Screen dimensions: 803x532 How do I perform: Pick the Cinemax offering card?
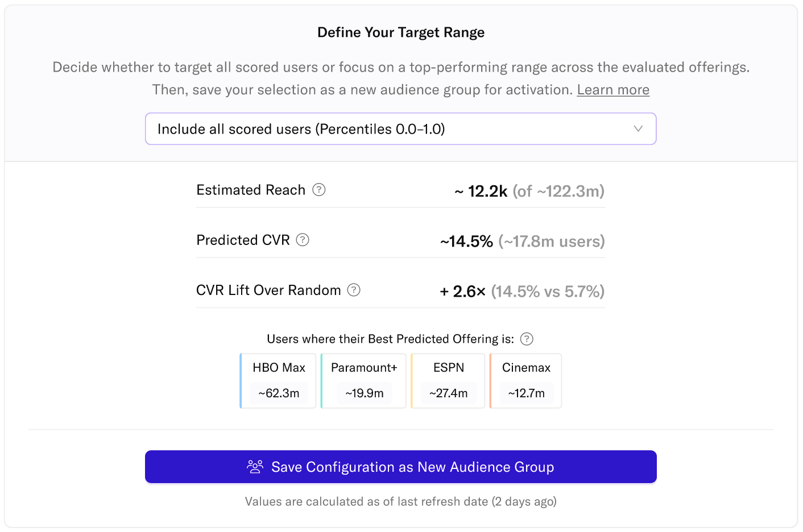point(526,368)
